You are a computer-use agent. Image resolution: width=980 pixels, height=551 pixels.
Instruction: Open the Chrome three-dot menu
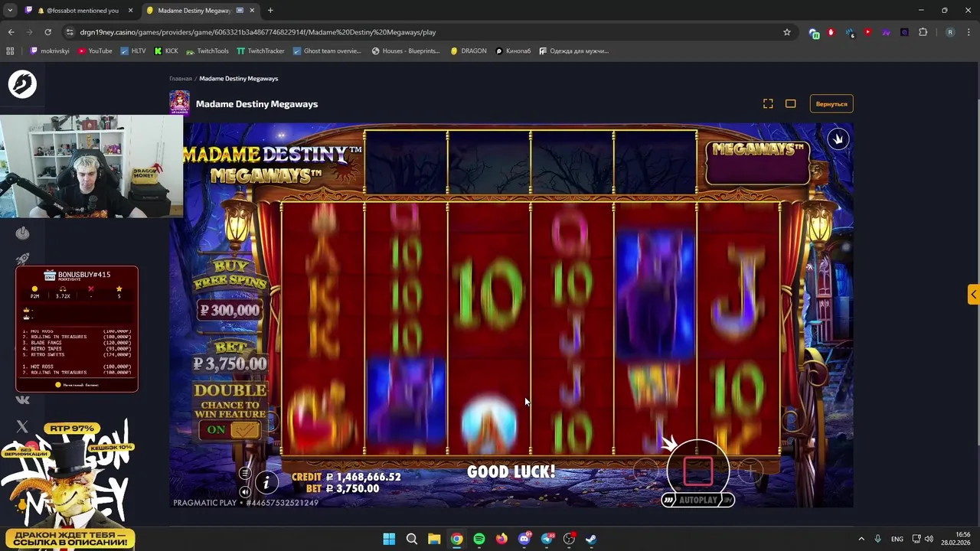click(x=969, y=32)
